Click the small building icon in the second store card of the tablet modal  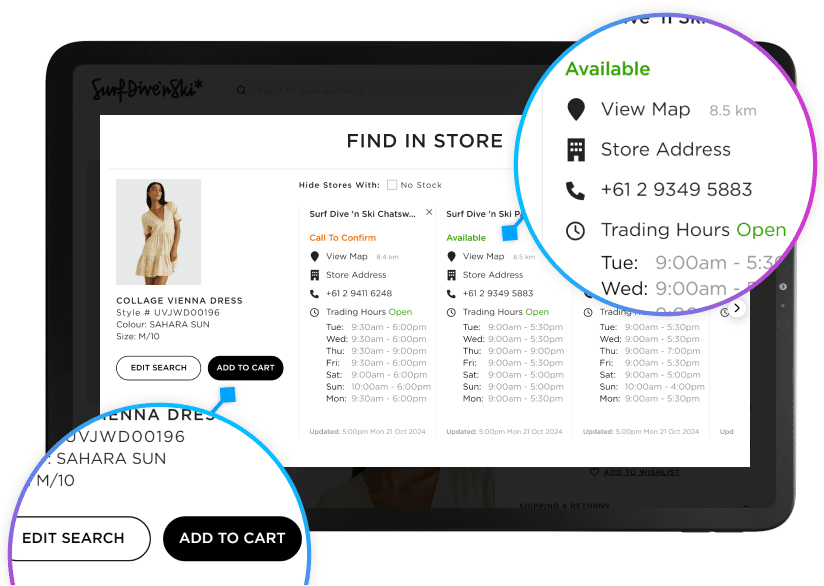point(451,275)
